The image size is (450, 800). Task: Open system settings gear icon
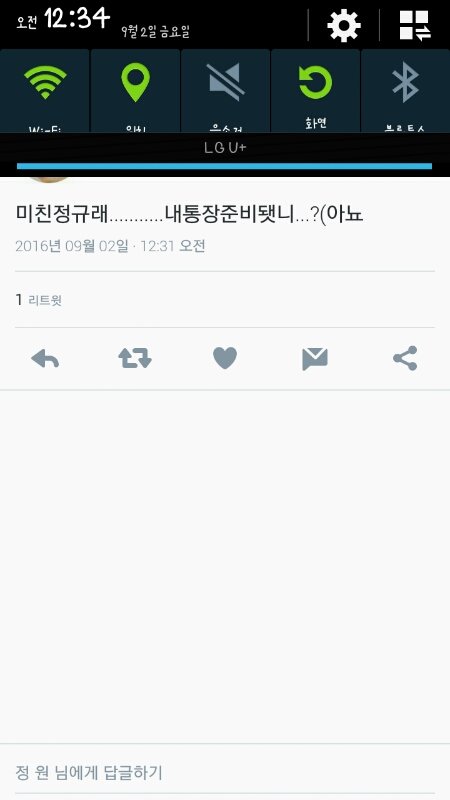click(x=344, y=25)
